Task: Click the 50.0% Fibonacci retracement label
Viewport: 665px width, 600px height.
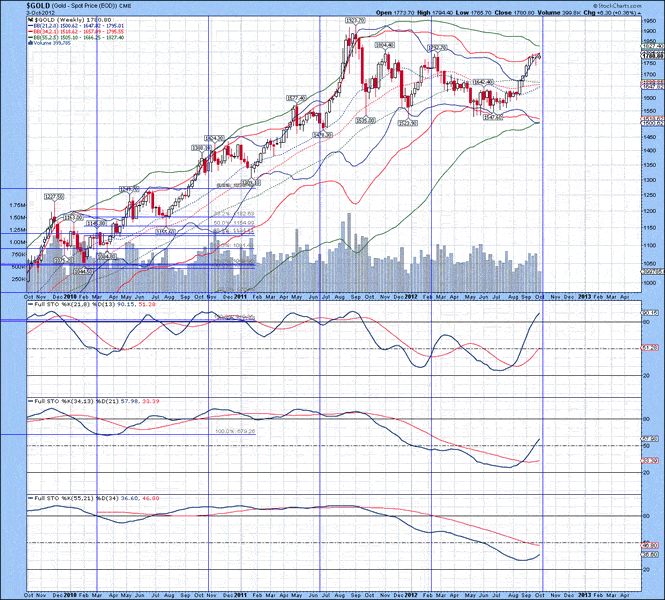Action: click(221, 221)
